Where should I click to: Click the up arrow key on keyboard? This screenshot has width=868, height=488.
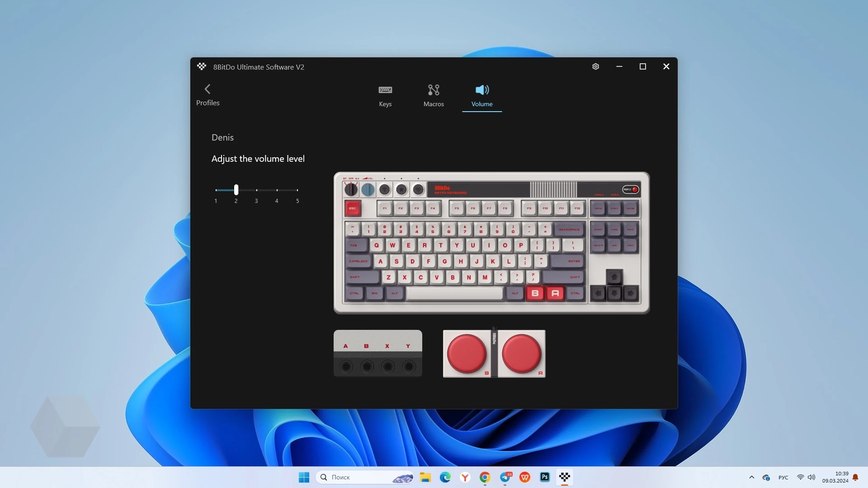614,277
